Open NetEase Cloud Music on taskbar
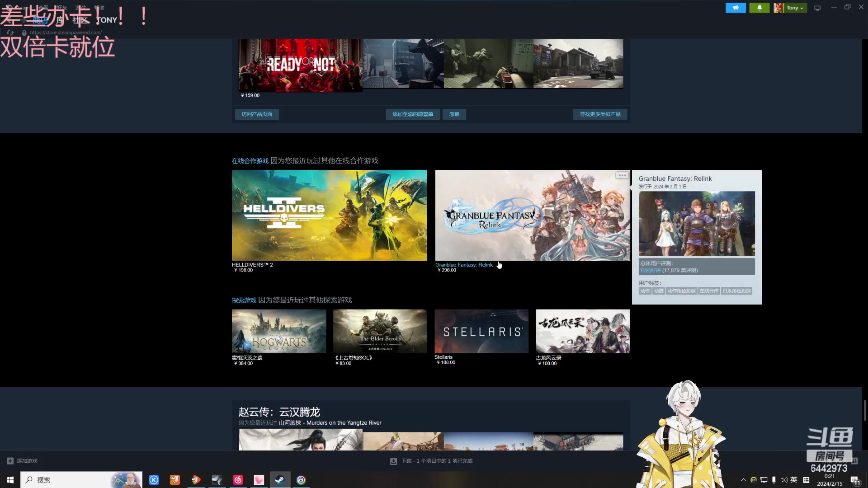The image size is (868, 488). pos(238,480)
